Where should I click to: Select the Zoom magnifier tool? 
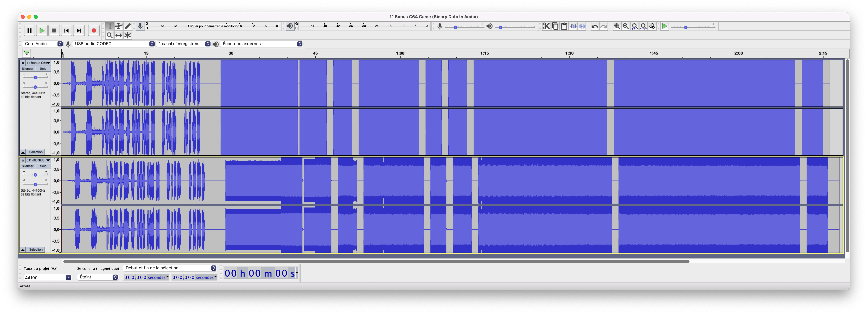point(109,35)
